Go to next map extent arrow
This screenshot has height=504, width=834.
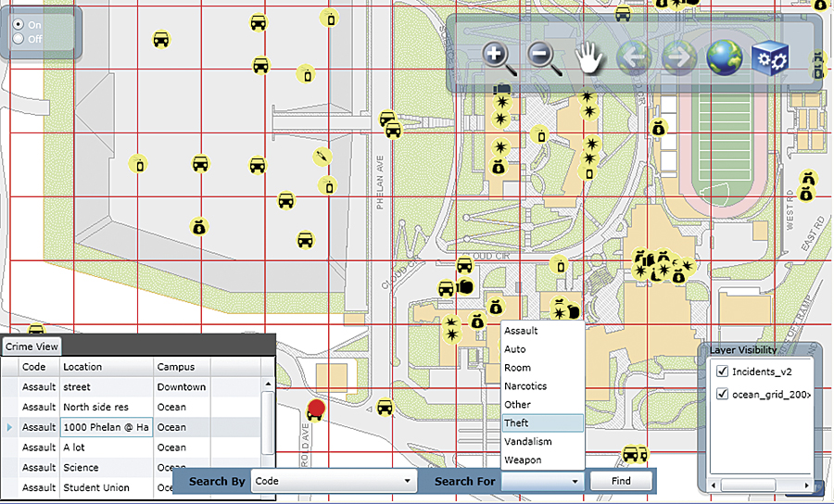[679, 57]
